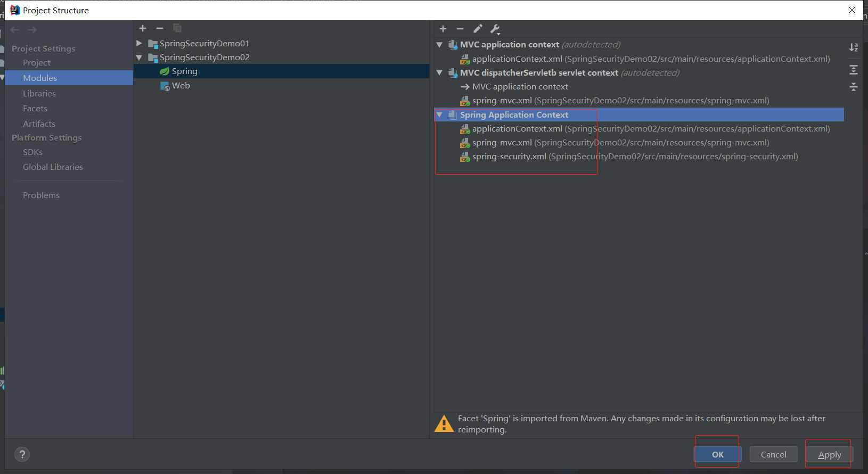The width and height of the screenshot is (868, 474).
Task: Open the wrench settings for Spring contexts
Action: point(495,29)
